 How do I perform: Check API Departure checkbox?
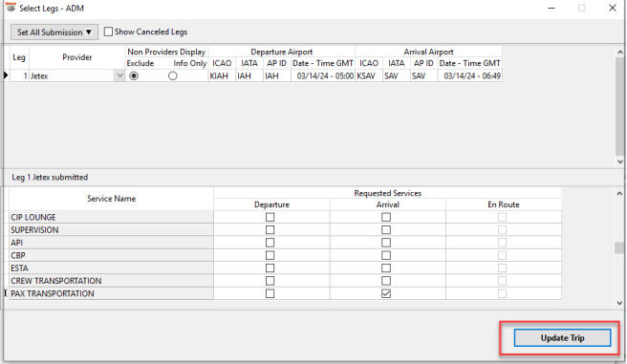(270, 243)
